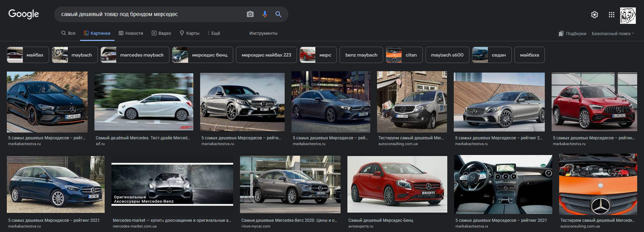
Task: Open the avtoexperts.ru result link
Action: coord(361,226)
